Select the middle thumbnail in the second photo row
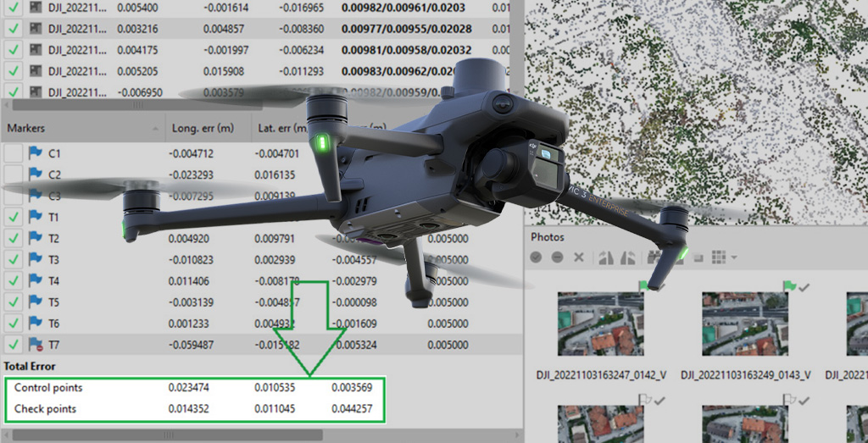Viewport: 868px width, 443px height. (745, 424)
